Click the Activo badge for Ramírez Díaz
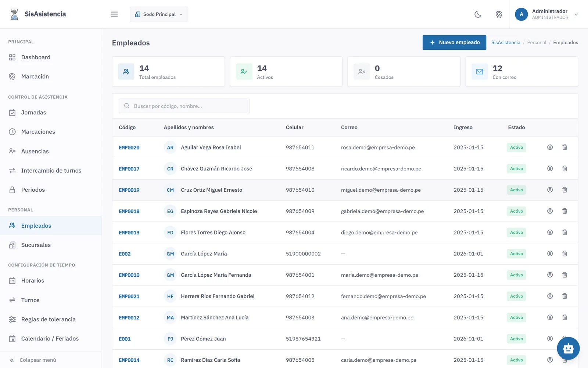The height and width of the screenshot is (368, 588). click(x=516, y=360)
